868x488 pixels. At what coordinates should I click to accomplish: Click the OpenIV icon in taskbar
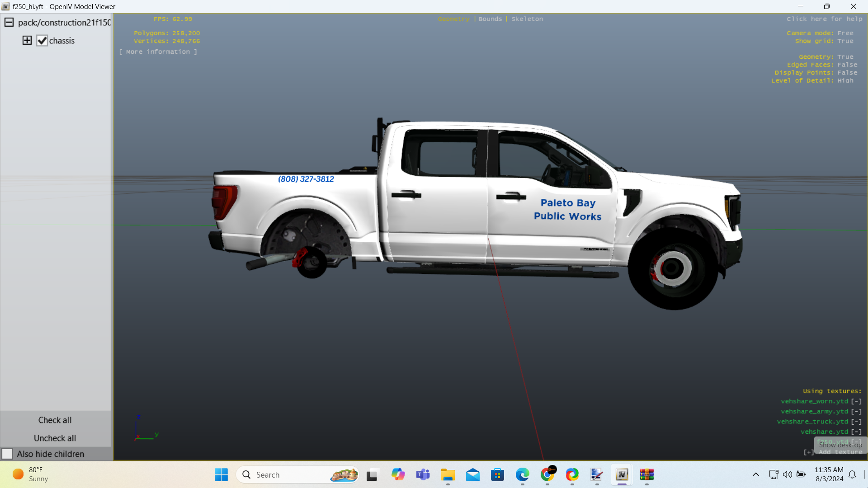[x=622, y=474]
